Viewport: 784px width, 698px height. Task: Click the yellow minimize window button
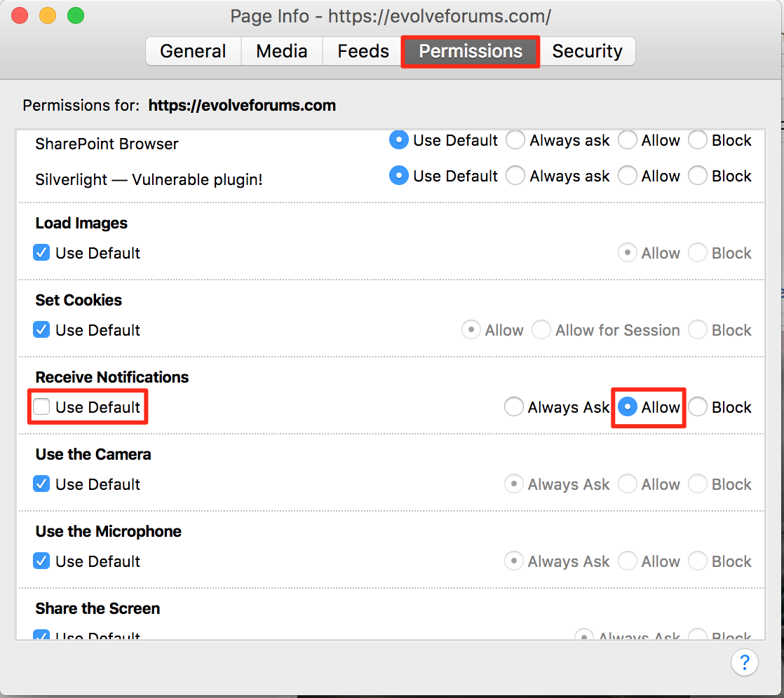48,15
